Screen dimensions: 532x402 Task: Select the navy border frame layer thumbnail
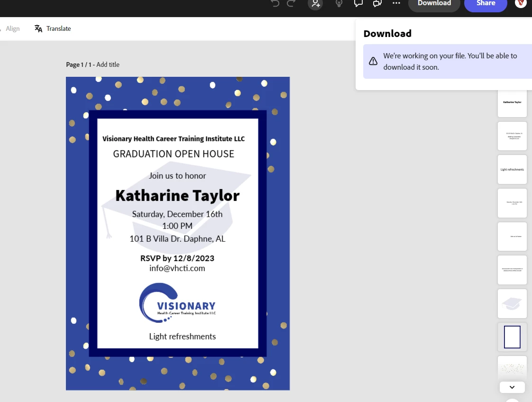click(512, 337)
